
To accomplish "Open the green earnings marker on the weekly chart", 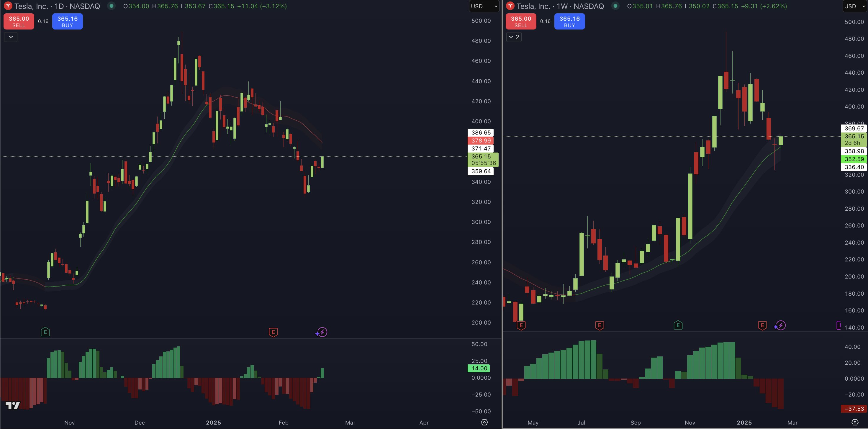I will tap(678, 325).
